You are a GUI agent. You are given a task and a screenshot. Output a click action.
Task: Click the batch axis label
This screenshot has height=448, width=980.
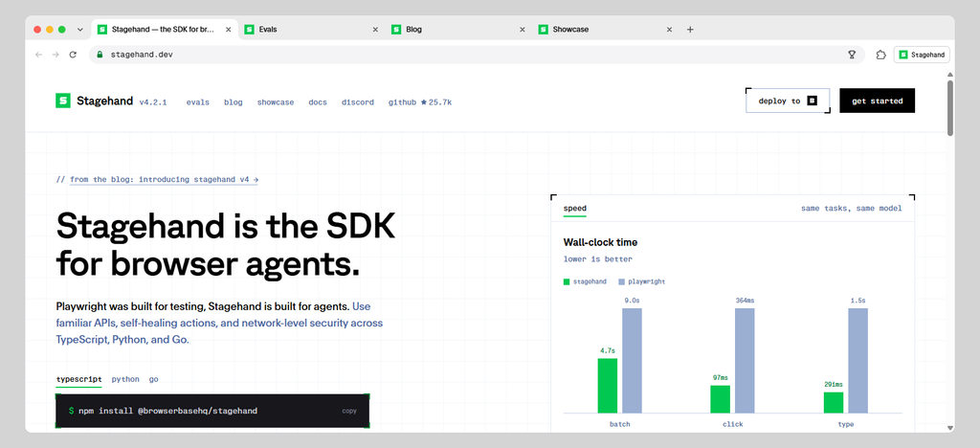619,425
